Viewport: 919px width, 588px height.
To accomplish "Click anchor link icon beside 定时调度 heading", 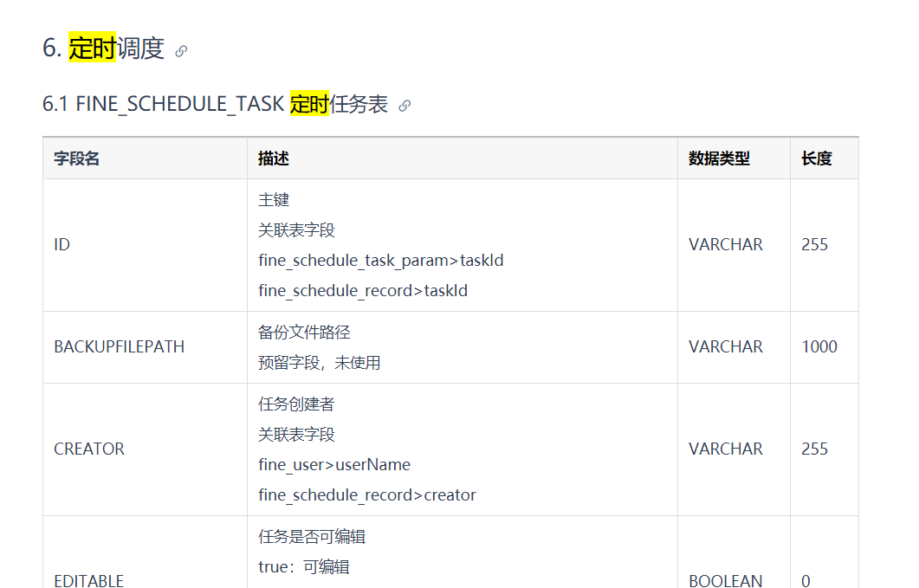I will tap(181, 51).
